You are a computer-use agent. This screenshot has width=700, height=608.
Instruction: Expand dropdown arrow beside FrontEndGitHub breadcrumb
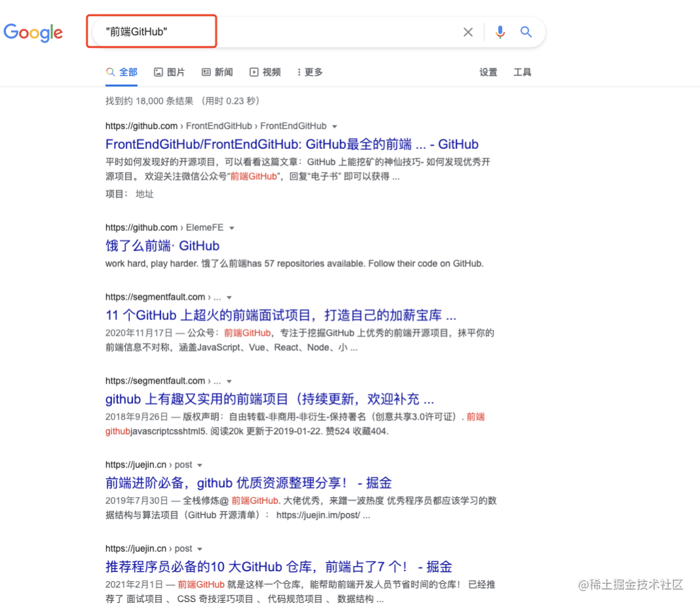[x=335, y=127]
